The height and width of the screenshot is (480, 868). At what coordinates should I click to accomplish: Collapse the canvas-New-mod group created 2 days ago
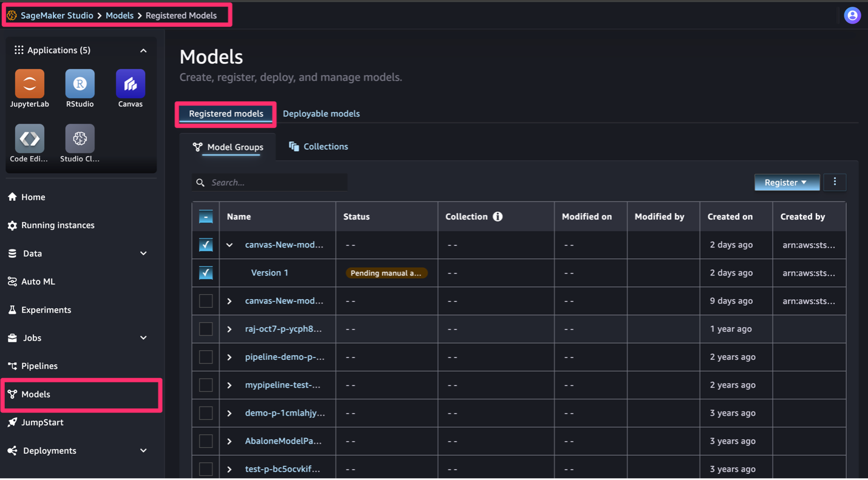[229, 245]
